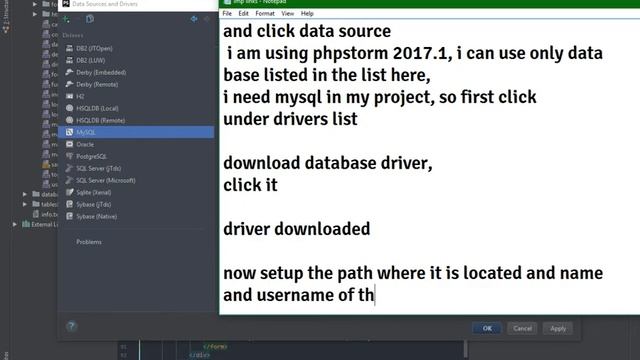Click the line 'and click data source' in Notepad
The height and width of the screenshot is (360, 640).
click(307, 31)
